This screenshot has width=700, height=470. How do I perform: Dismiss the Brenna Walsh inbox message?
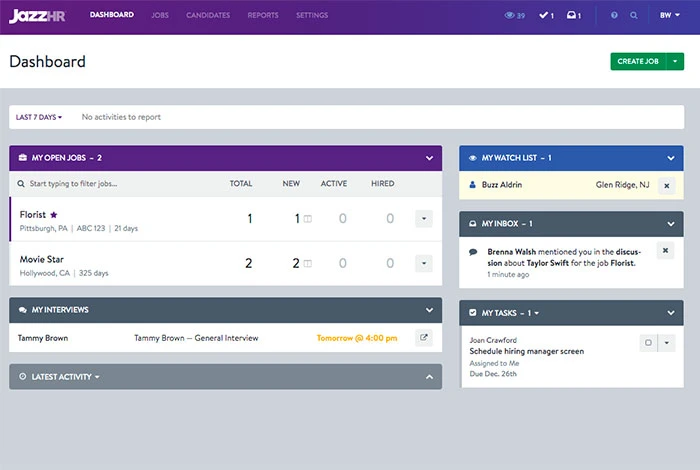tap(666, 250)
